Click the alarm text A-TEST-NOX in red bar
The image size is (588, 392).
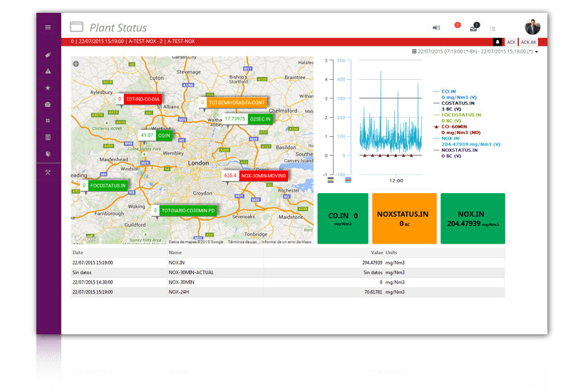tap(181, 41)
